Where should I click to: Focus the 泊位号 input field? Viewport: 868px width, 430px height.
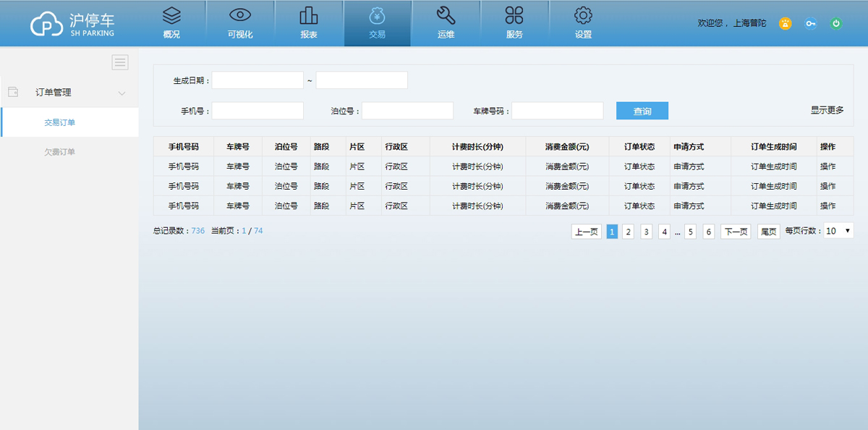[x=407, y=111]
